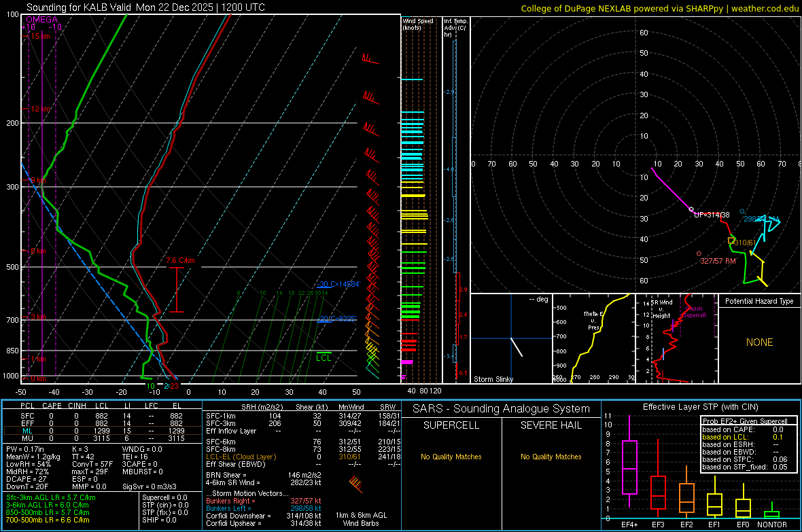This screenshot has height=532, width=802.
Task: Click the 'TEI = 16' value
Action: pos(135,457)
